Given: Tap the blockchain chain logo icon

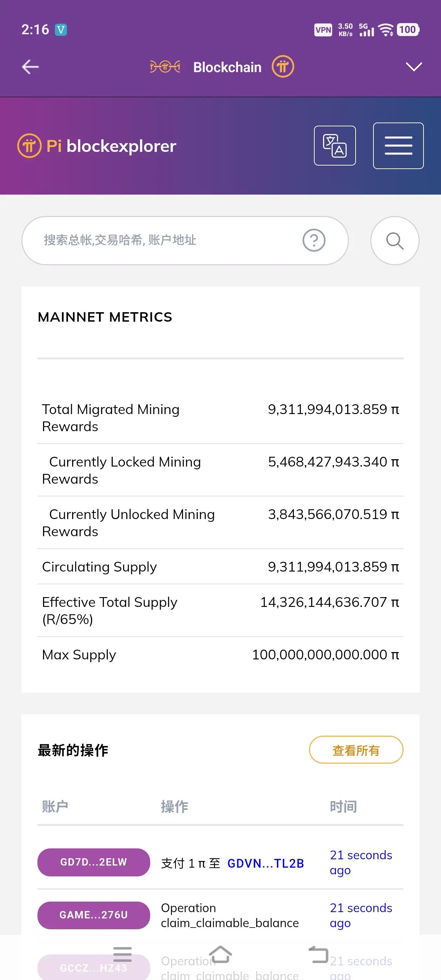Looking at the screenshot, I should click(165, 67).
